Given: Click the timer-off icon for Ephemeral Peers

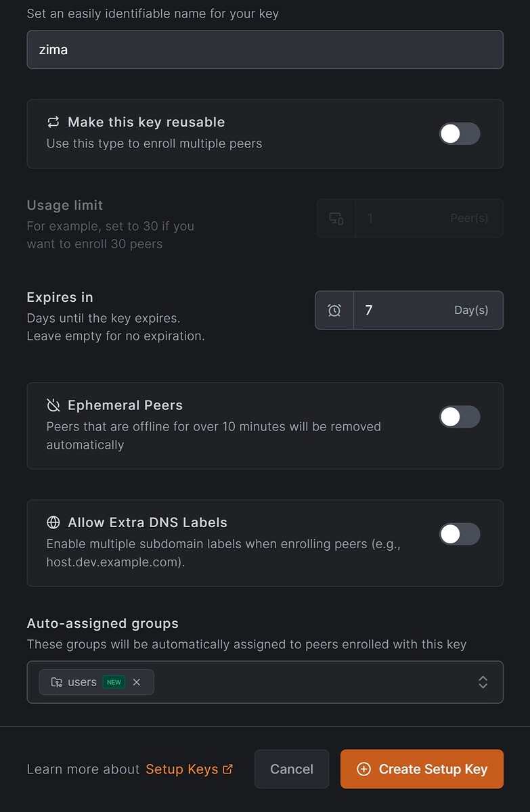Looking at the screenshot, I should tap(53, 405).
